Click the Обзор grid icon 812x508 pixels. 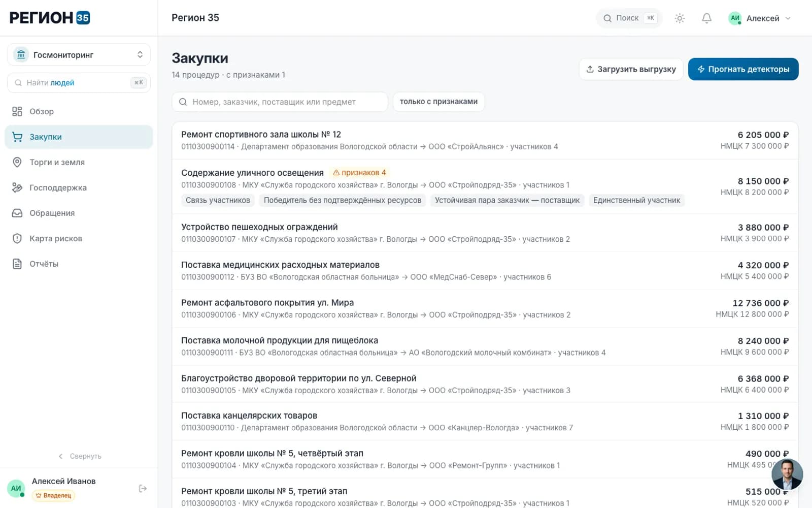(x=17, y=111)
